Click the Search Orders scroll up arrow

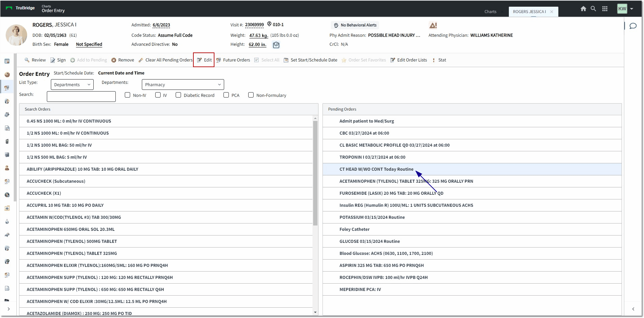[315, 118]
